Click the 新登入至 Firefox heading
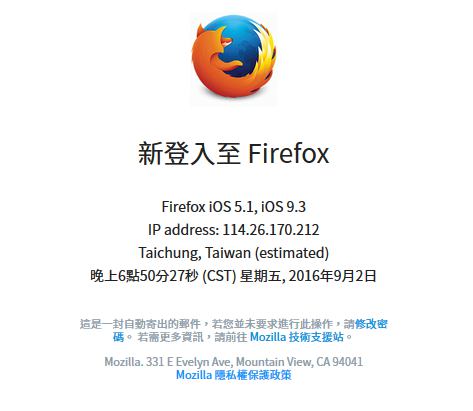The width and height of the screenshot is (473, 411). pyautogui.click(x=234, y=153)
